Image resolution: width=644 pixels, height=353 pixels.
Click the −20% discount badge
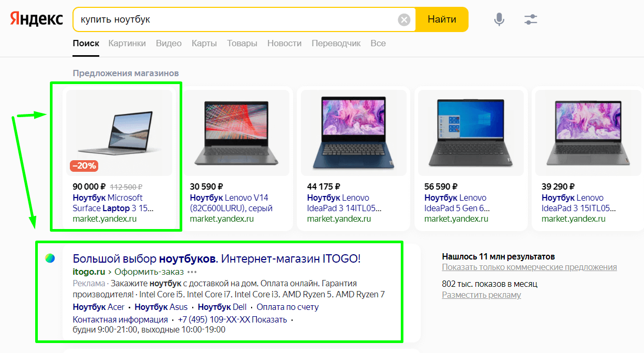84,165
